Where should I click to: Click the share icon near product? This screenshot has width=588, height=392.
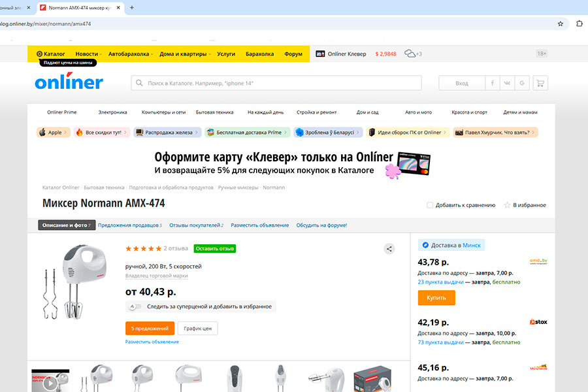(x=389, y=248)
